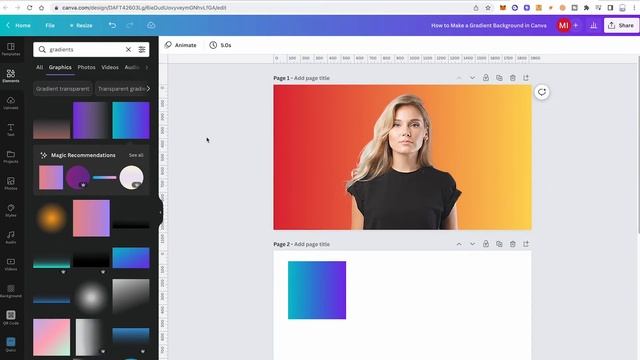Switch to the Graphics tab
The image size is (640, 360).
tap(60, 67)
